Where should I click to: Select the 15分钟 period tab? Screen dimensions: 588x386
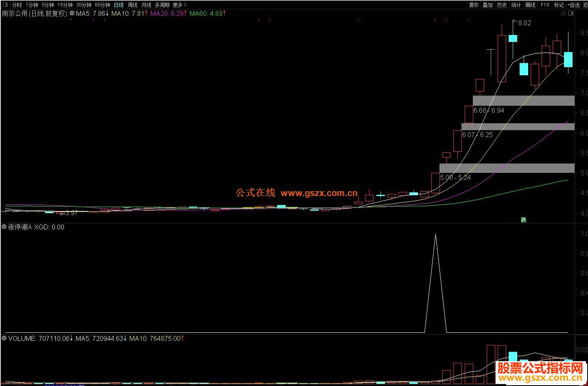pos(65,5)
